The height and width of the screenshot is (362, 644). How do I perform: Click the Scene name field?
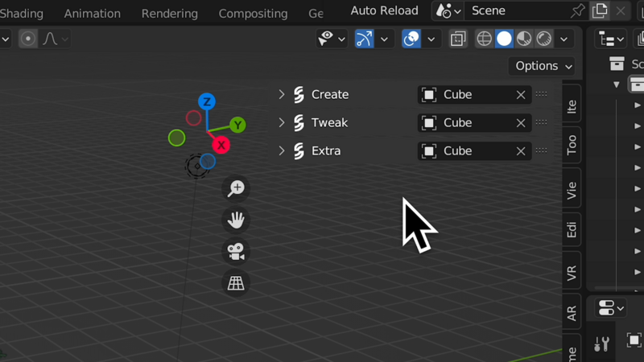pos(517,10)
